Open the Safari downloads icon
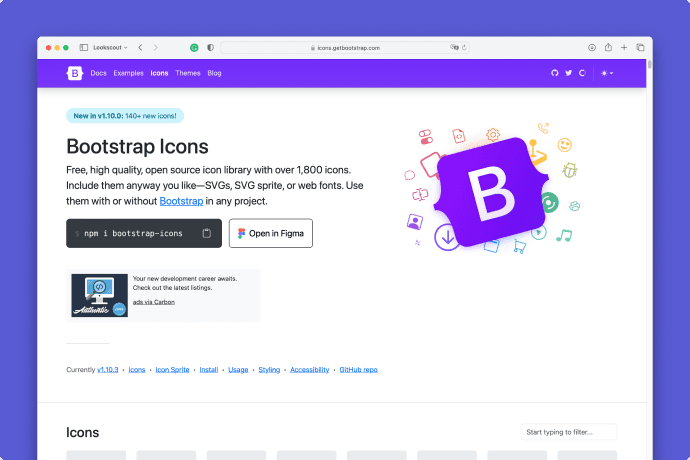The height and width of the screenshot is (460, 690). coord(592,48)
